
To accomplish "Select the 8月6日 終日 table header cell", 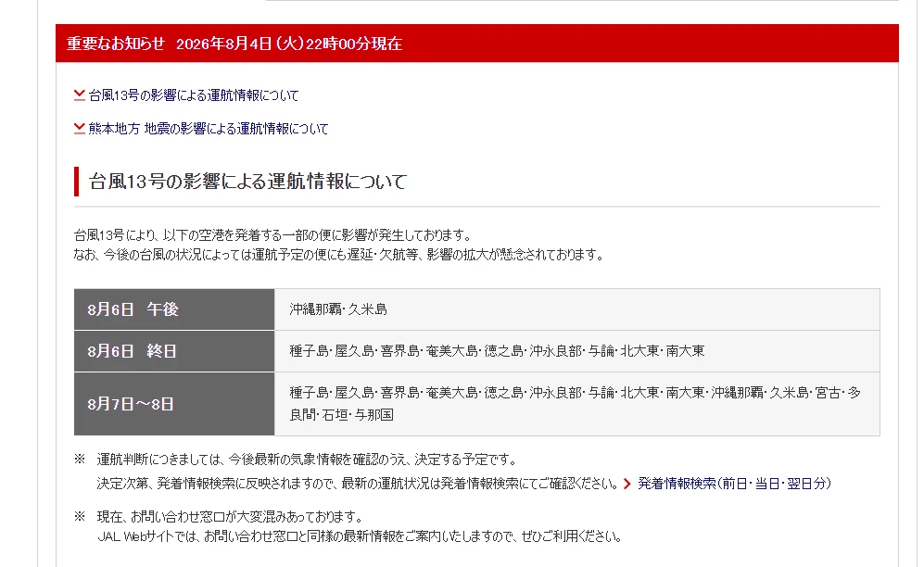I will (x=174, y=351).
